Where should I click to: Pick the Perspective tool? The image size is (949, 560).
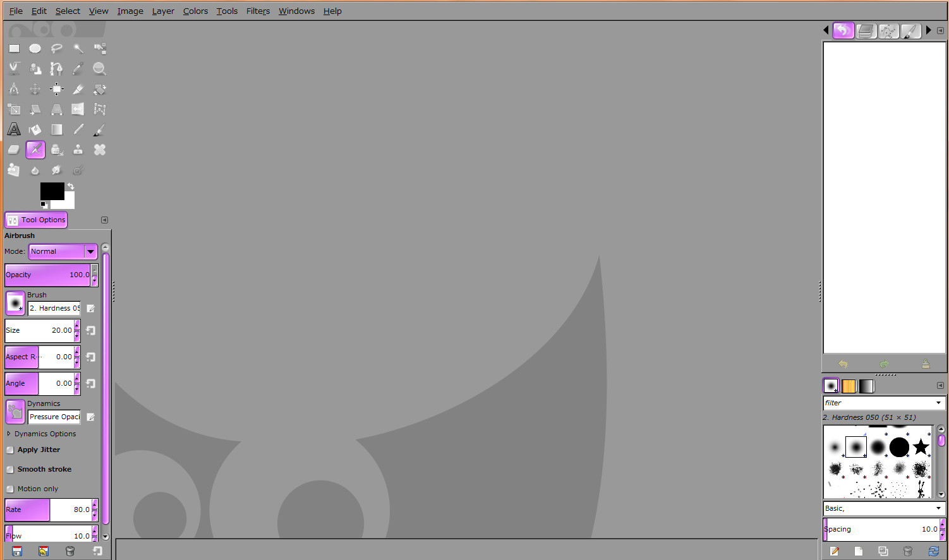coord(57,109)
